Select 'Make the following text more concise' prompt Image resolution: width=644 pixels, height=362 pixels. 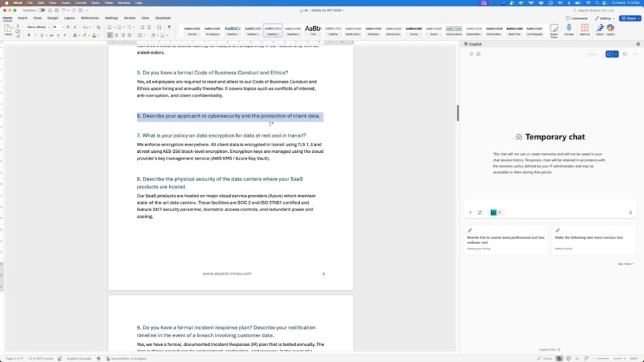[x=594, y=240]
